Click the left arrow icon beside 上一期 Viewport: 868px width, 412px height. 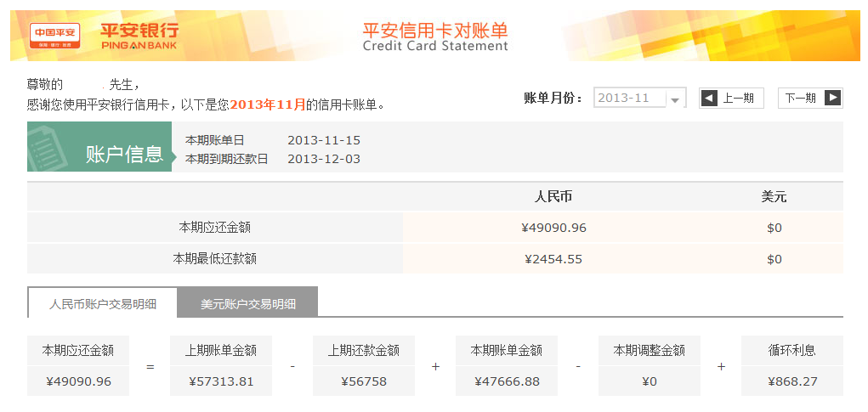(x=709, y=99)
